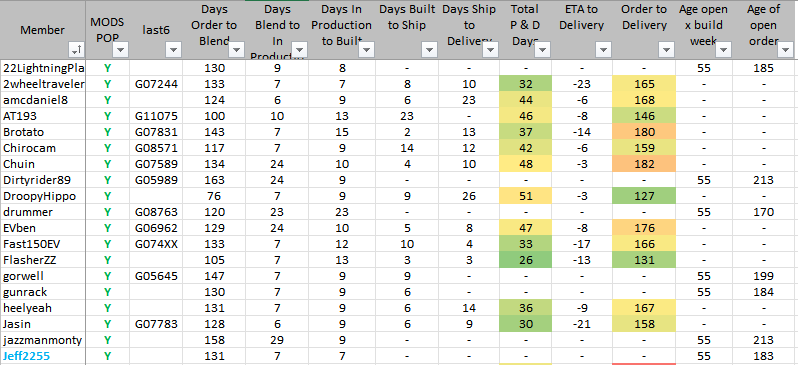Select the G07244 cell for 2wheeltraveler

[x=157, y=85]
